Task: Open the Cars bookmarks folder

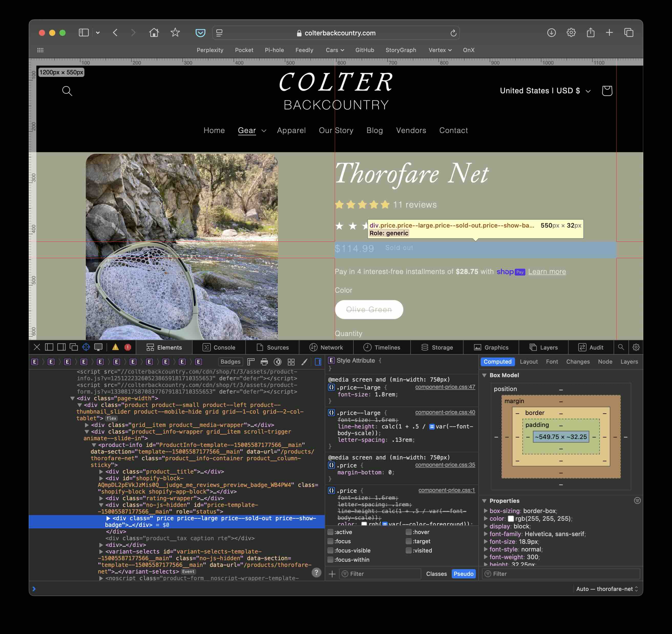Action: point(335,50)
